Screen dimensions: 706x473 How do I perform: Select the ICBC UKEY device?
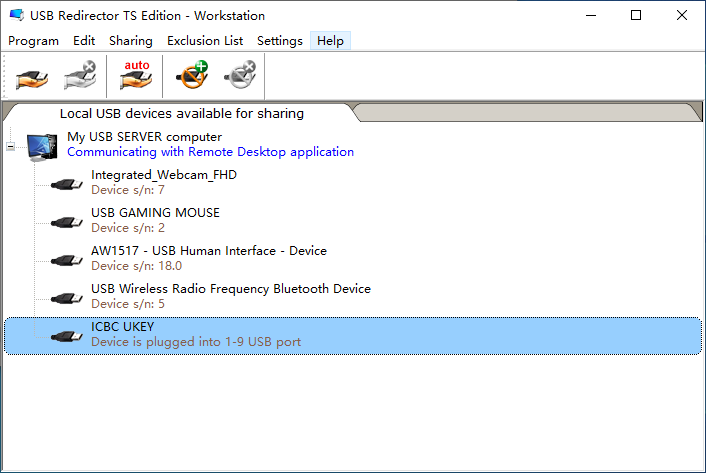[x=353, y=336]
